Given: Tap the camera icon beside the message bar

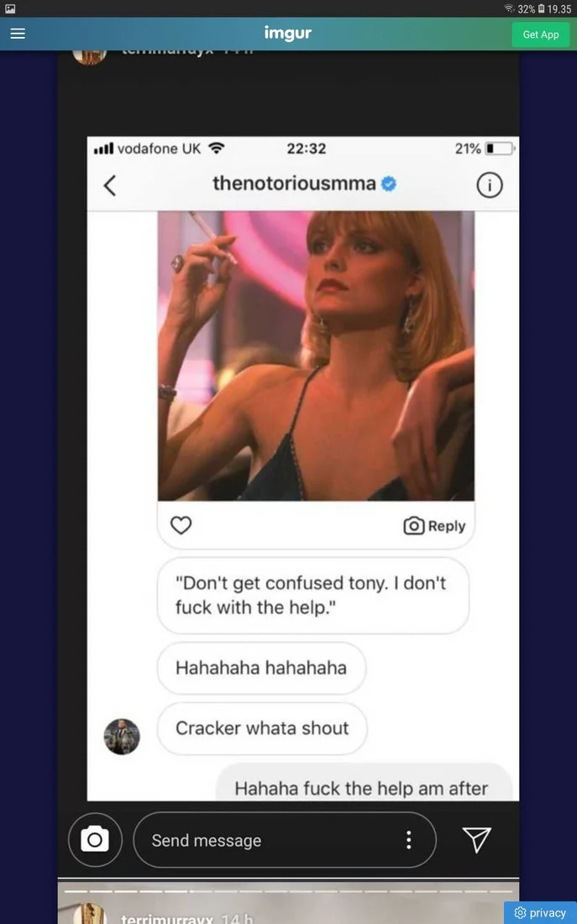Looking at the screenshot, I should [x=95, y=839].
